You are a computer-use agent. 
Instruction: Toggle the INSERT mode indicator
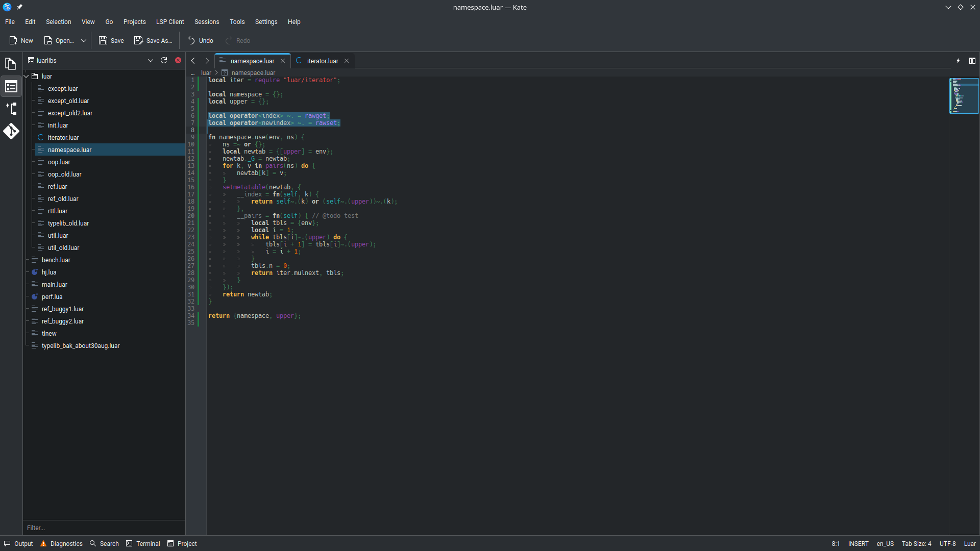(x=858, y=544)
